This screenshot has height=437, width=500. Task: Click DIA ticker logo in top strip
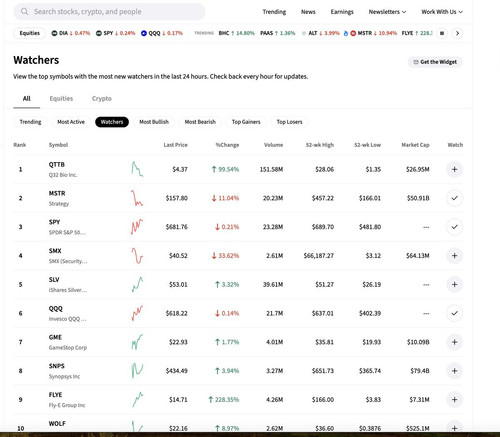tap(54, 33)
